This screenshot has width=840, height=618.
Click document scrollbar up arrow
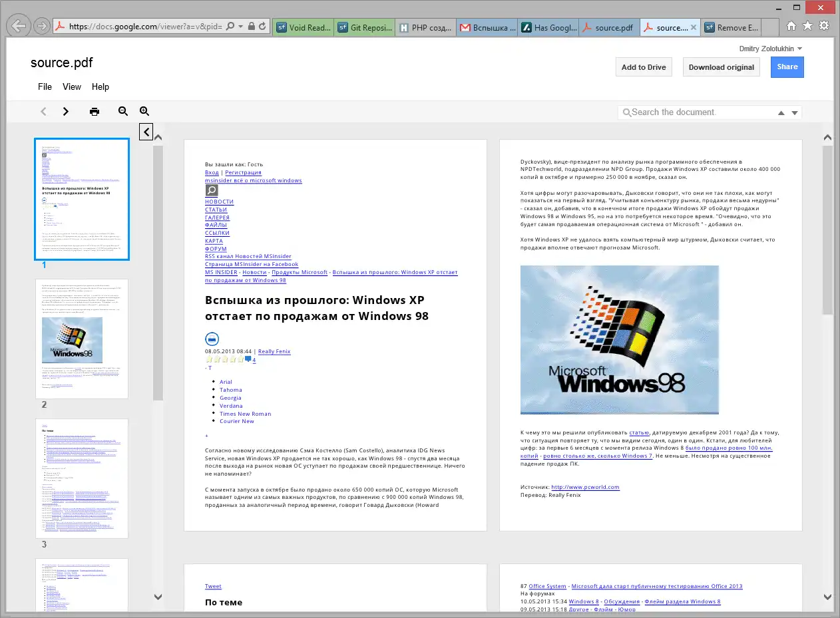coord(827,138)
